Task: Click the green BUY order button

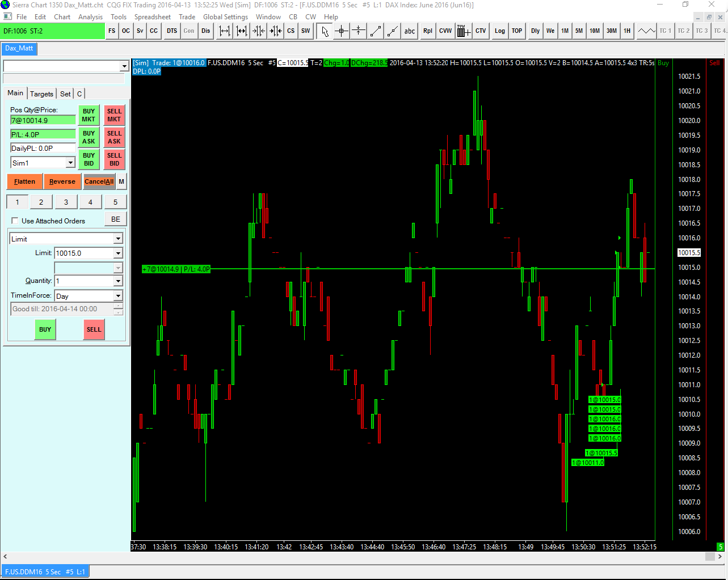Action: coord(45,329)
